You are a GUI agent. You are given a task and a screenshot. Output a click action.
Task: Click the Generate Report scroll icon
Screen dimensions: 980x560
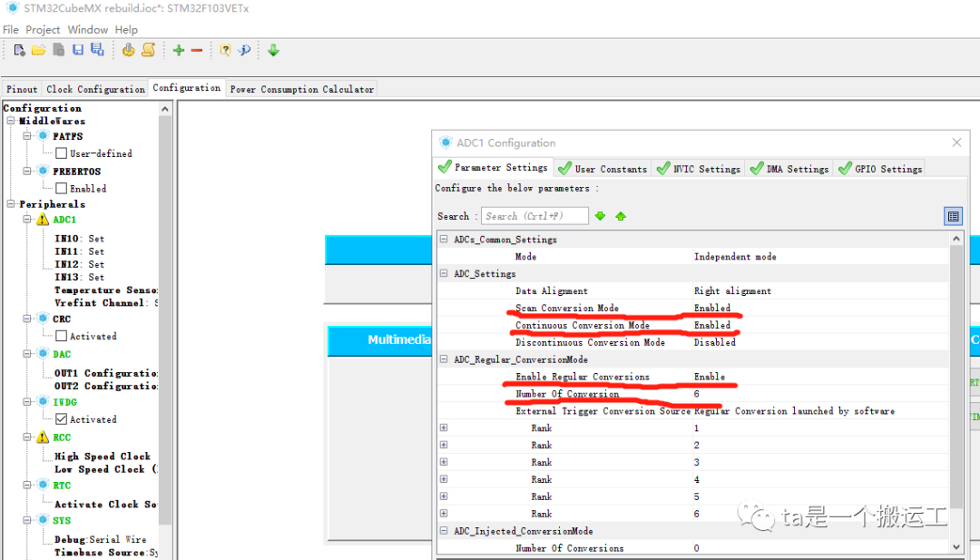(x=148, y=50)
